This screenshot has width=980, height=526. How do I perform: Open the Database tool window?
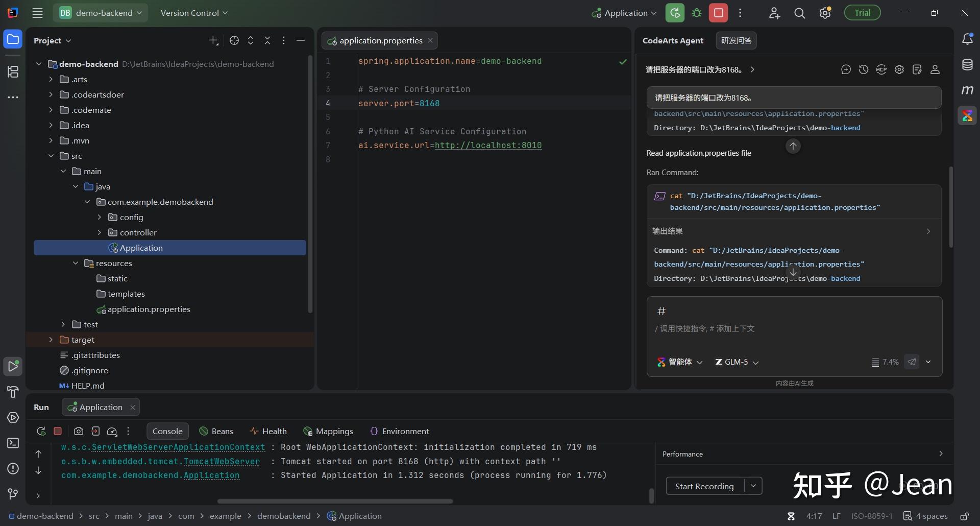pos(967,65)
